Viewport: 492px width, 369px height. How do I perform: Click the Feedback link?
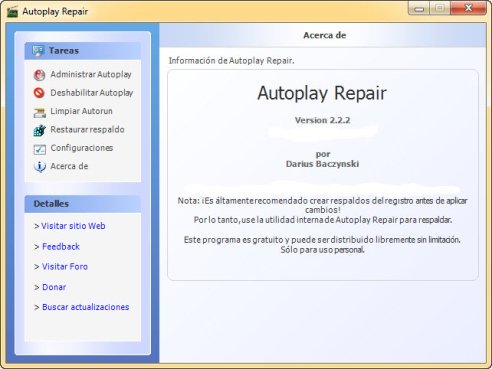[x=61, y=247]
